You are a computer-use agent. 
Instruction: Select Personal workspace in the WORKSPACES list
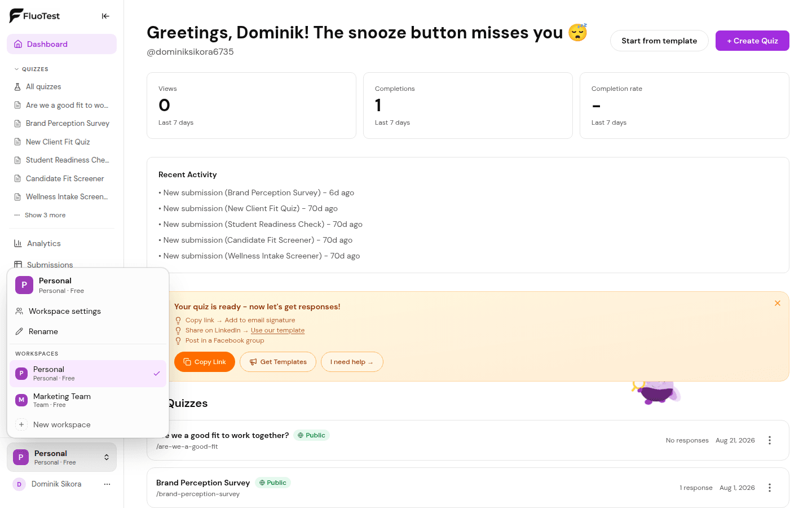coord(88,374)
